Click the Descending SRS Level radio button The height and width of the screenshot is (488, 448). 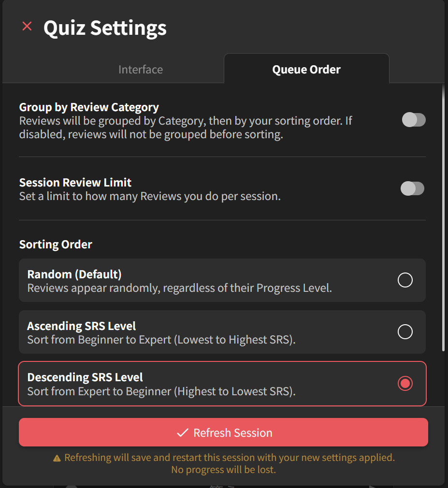405,384
